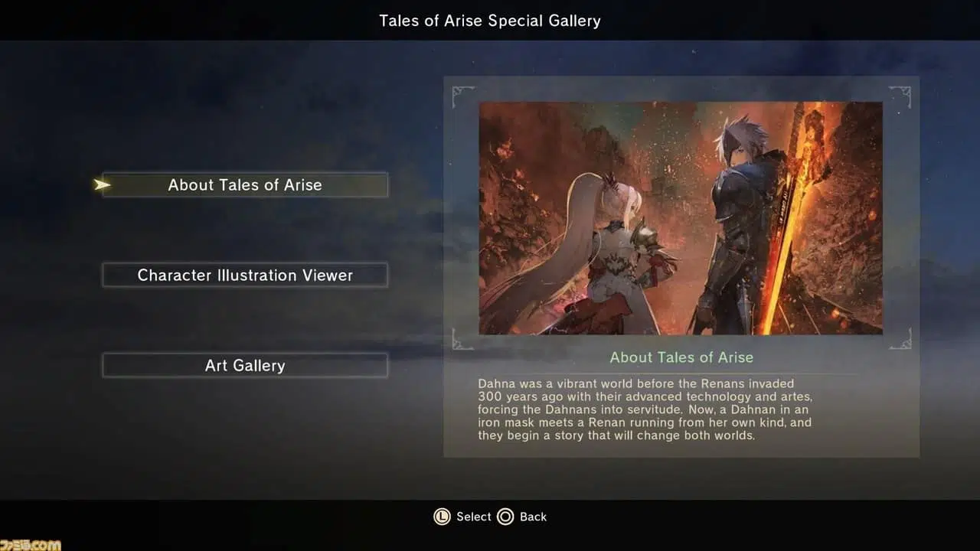The image size is (980, 551).
Task: Select the About Tales of Arise menu entry
Action: (245, 184)
